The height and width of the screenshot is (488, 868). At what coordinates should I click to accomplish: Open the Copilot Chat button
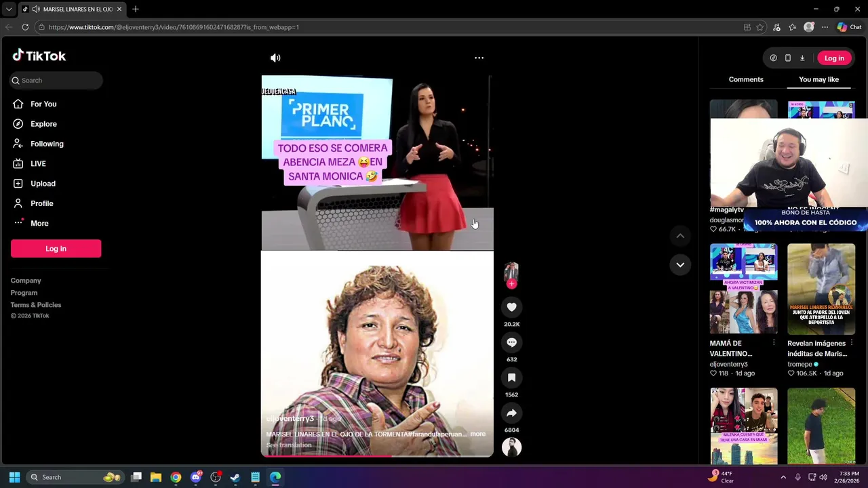(849, 27)
